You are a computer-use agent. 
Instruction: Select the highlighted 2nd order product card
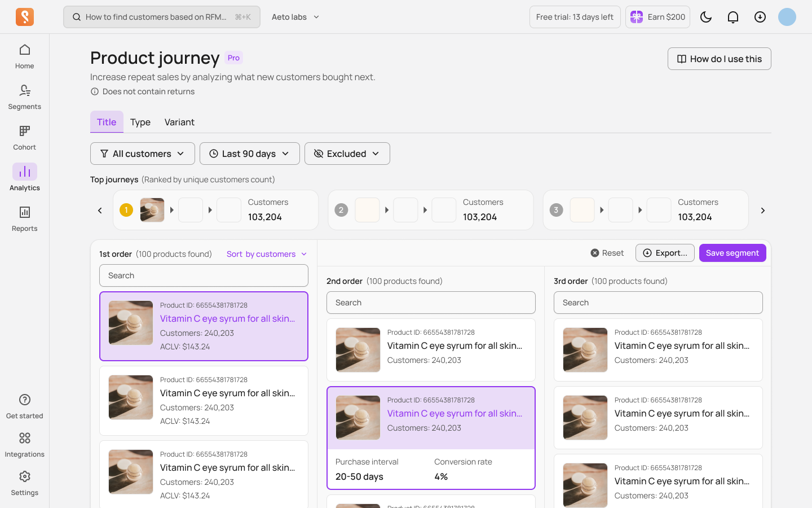click(431, 438)
